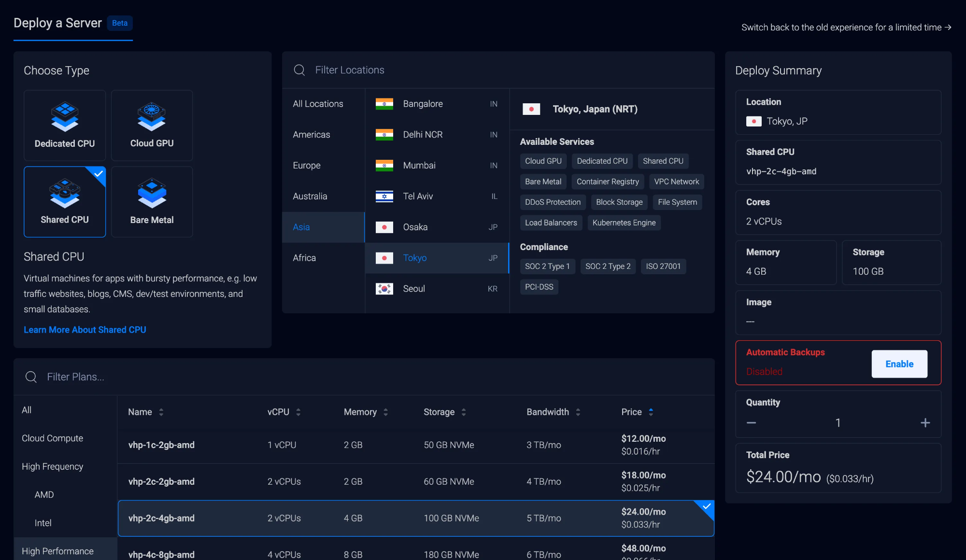Image resolution: width=966 pixels, height=560 pixels.
Task: Click the selected vhp-2c-4gb-amd plan row
Action: pyautogui.click(x=416, y=518)
